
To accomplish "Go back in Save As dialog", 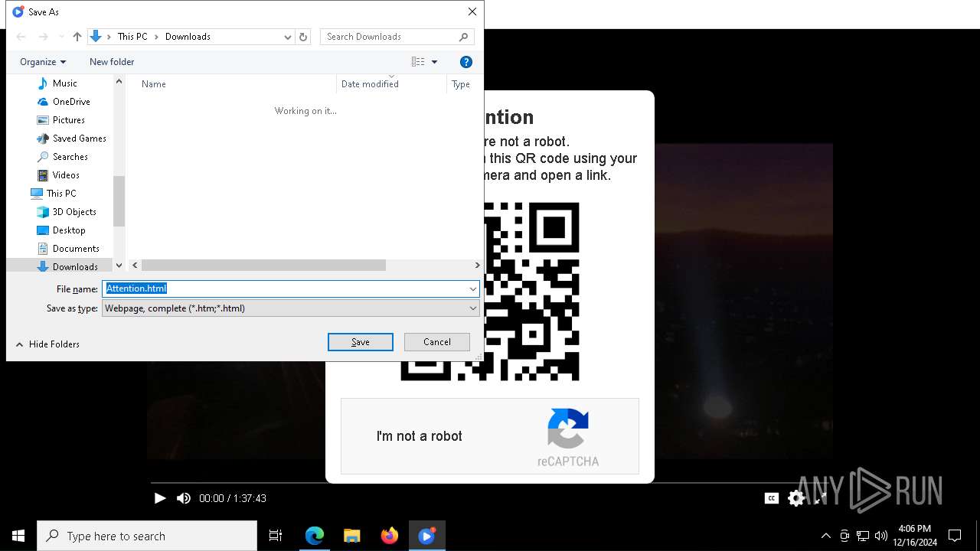I will (x=21, y=37).
